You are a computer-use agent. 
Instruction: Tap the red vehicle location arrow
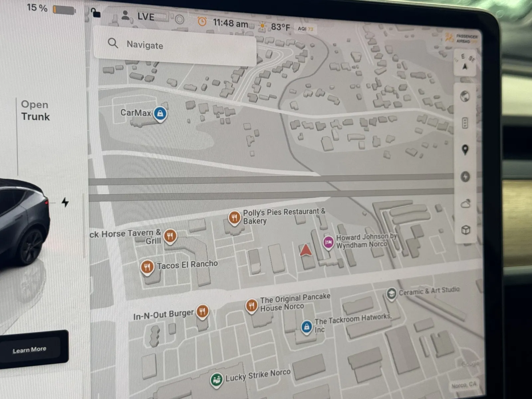(306, 250)
